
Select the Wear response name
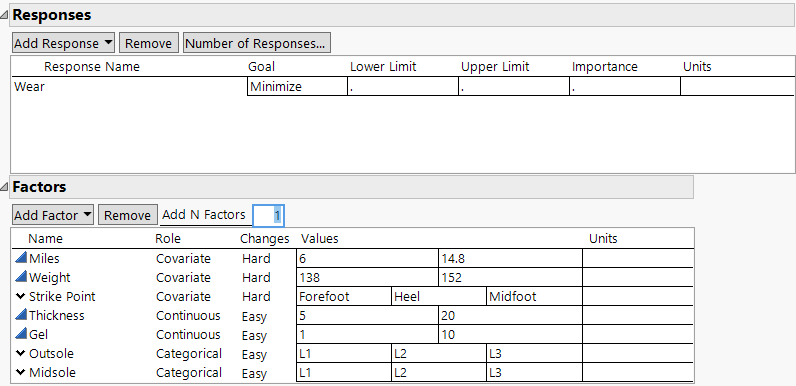[29, 86]
